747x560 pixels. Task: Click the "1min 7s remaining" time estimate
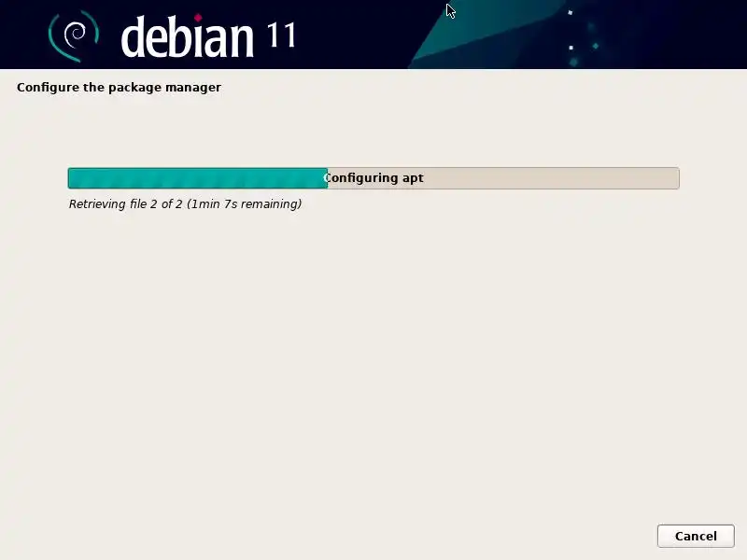[245, 203]
